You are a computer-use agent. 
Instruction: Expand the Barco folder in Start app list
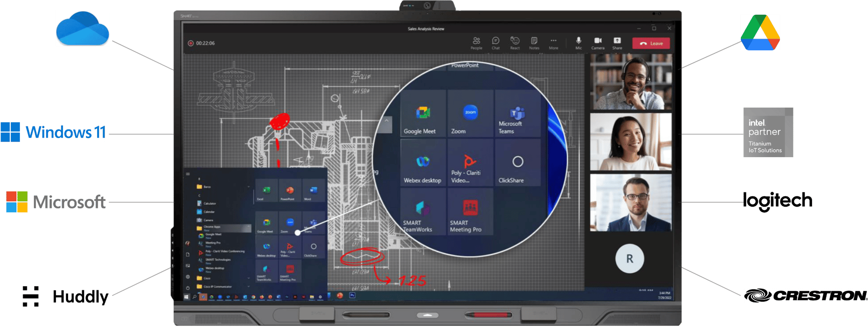[x=224, y=187]
